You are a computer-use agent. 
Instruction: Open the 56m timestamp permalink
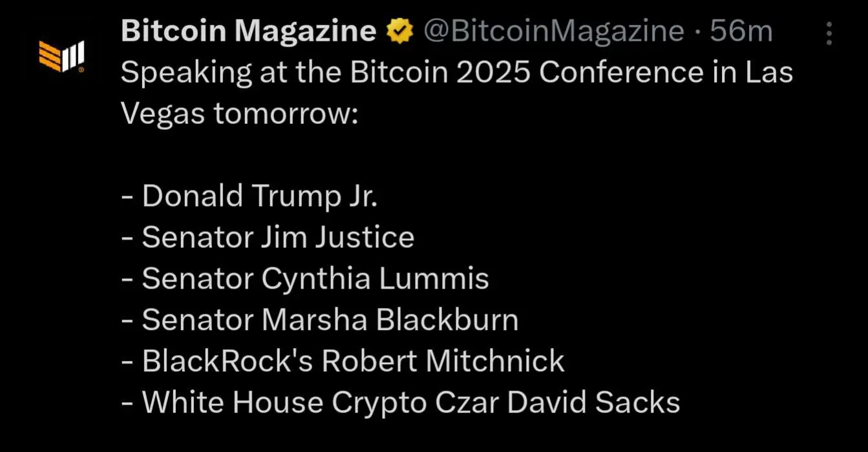[x=741, y=31]
